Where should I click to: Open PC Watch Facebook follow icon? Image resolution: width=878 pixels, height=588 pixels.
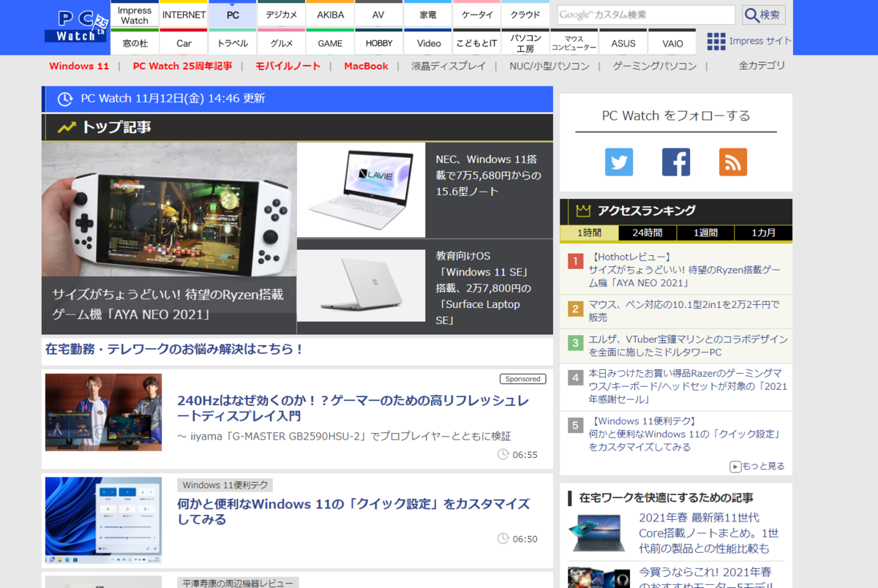pyautogui.click(x=676, y=162)
